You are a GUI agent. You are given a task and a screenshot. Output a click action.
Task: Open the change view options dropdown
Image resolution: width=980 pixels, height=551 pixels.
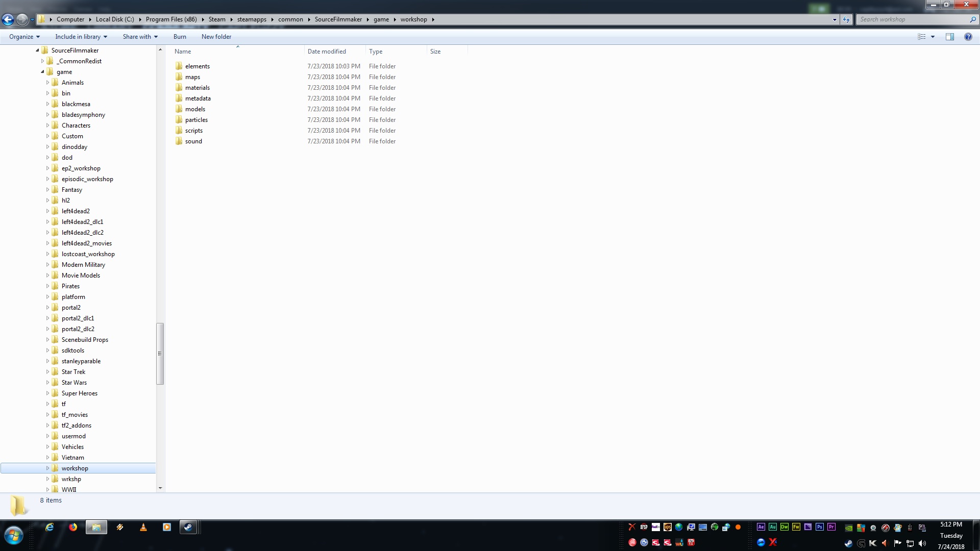(x=933, y=37)
